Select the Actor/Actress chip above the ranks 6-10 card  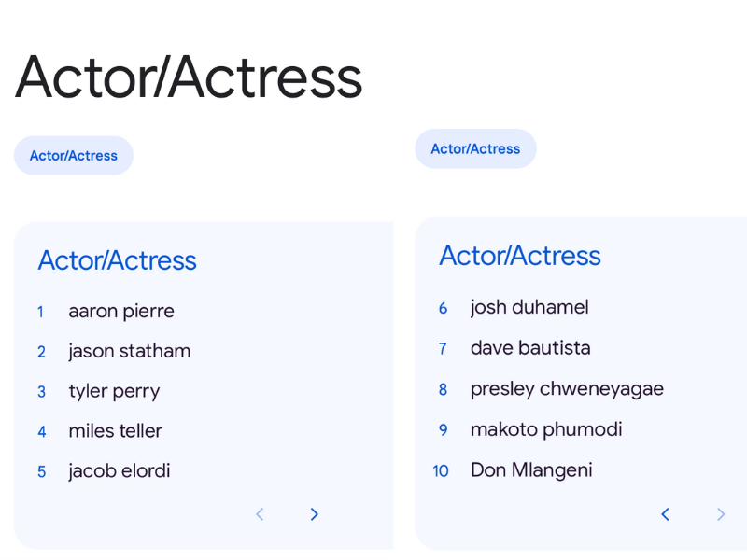[475, 149]
